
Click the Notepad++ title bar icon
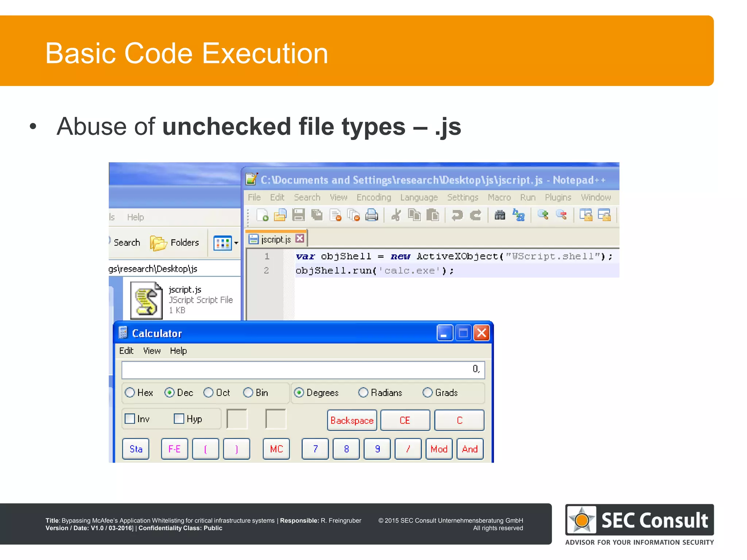(x=252, y=179)
